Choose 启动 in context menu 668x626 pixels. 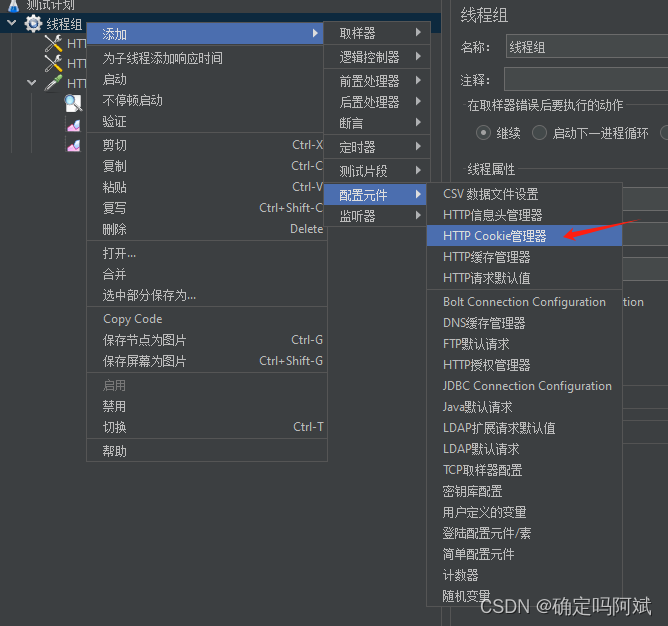click(206, 80)
